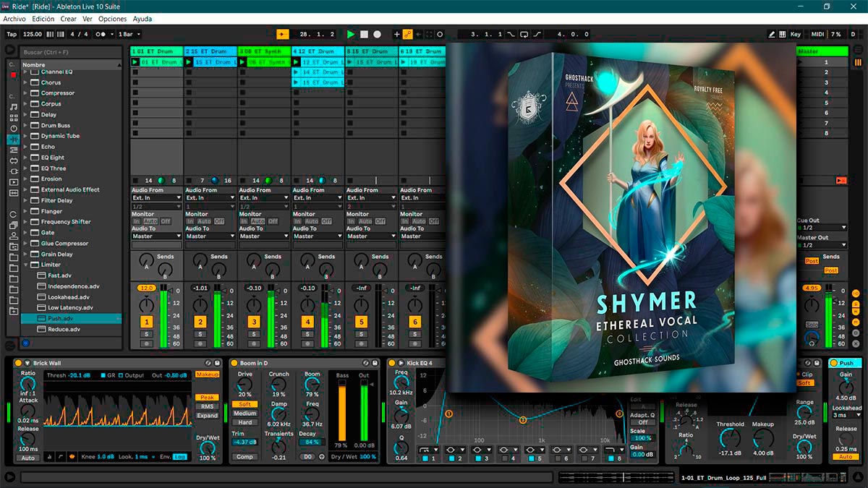Expand the Compressor folder in browser
Viewport: 868px width, 488px height.
tap(26, 93)
